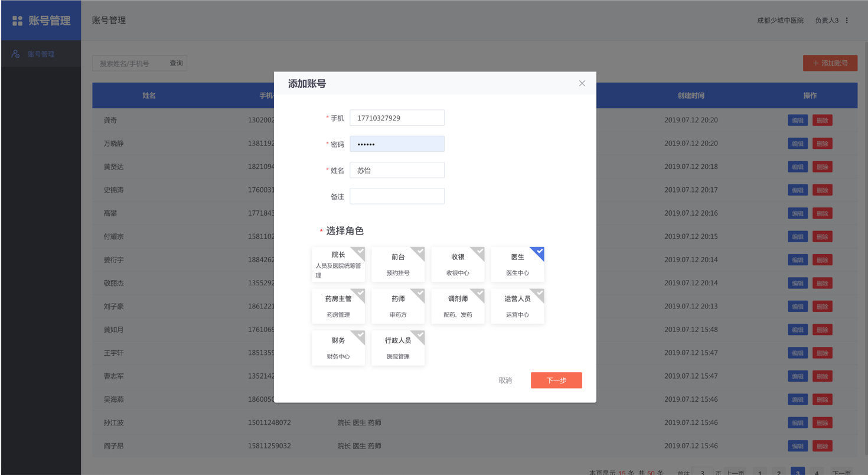The height and width of the screenshot is (475, 868).
Task: Enable the 调剂师 role card
Action: click(x=458, y=306)
